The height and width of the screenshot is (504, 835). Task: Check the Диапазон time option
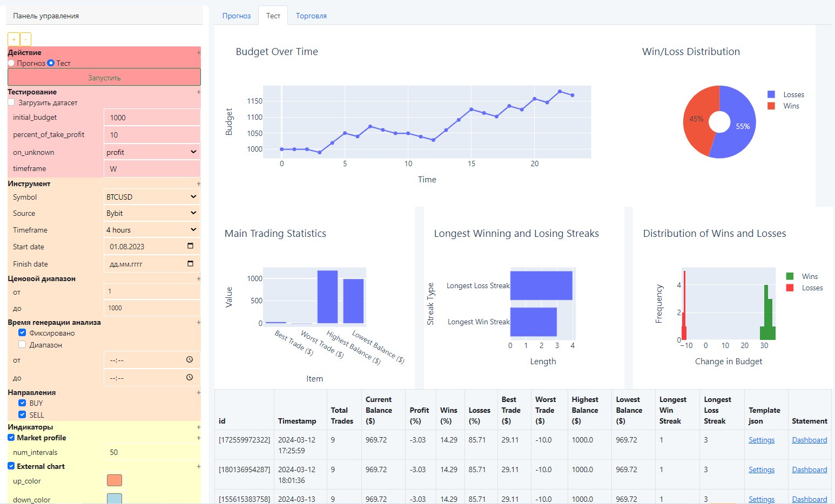click(x=22, y=344)
